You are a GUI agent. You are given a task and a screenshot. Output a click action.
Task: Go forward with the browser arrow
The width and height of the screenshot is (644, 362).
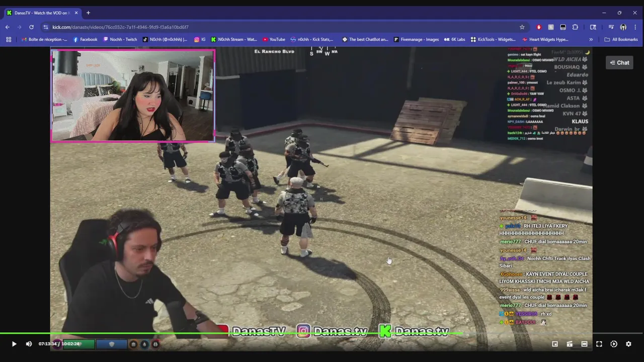click(x=19, y=27)
